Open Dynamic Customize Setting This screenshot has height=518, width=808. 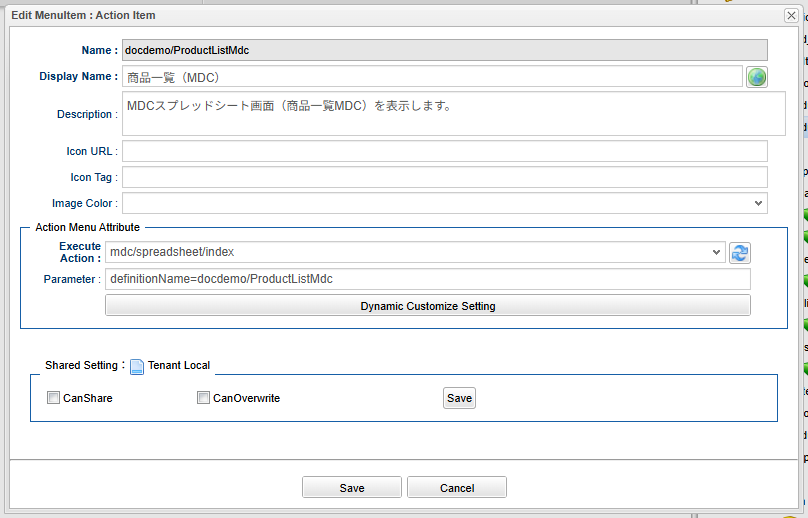pos(428,306)
